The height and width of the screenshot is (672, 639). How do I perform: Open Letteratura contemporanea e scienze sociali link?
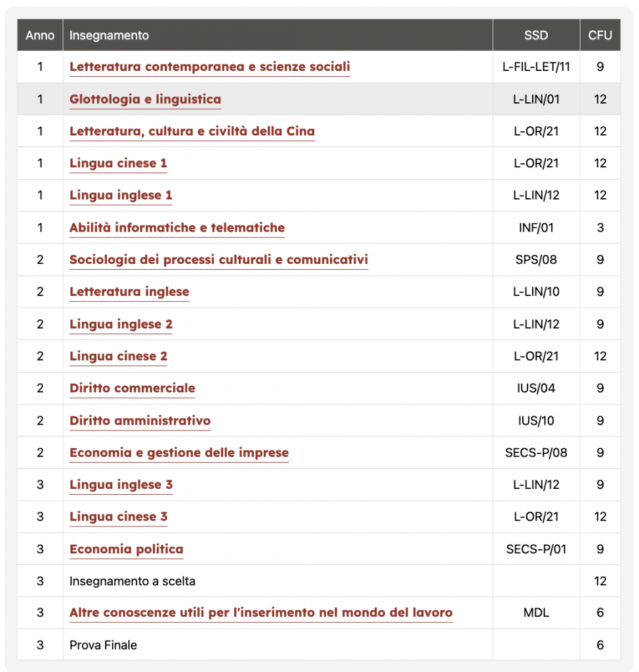[x=209, y=67]
